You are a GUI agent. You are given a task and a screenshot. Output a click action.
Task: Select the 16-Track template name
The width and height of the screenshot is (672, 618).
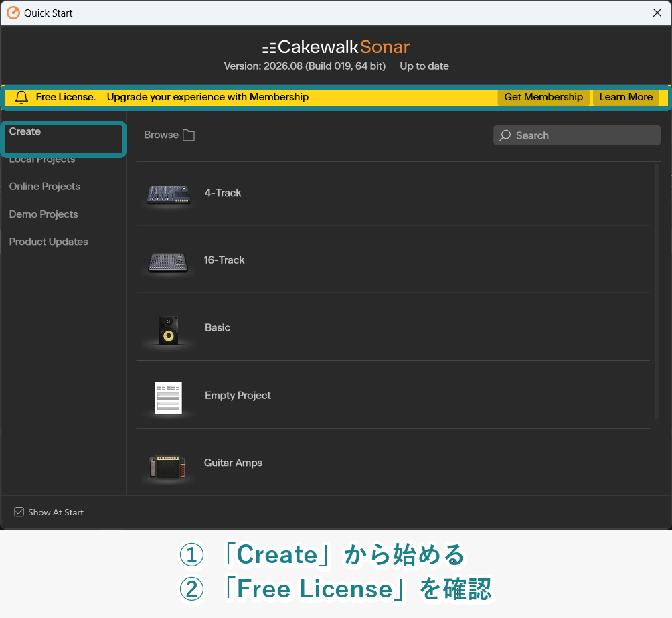click(x=224, y=260)
